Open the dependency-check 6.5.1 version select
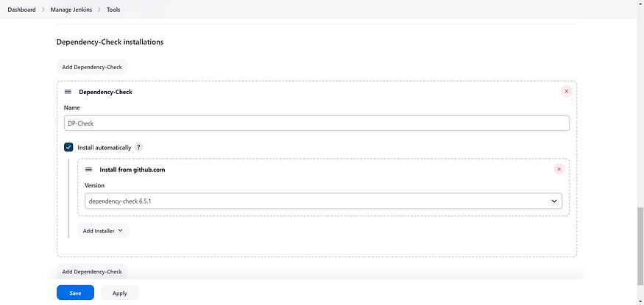This screenshot has height=305, width=644. [323, 201]
